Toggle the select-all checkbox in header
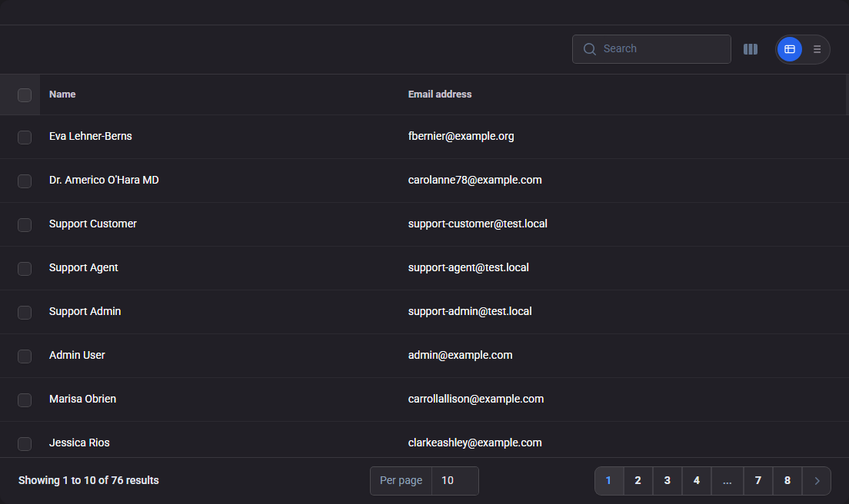The image size is (849, 504). 25,95
